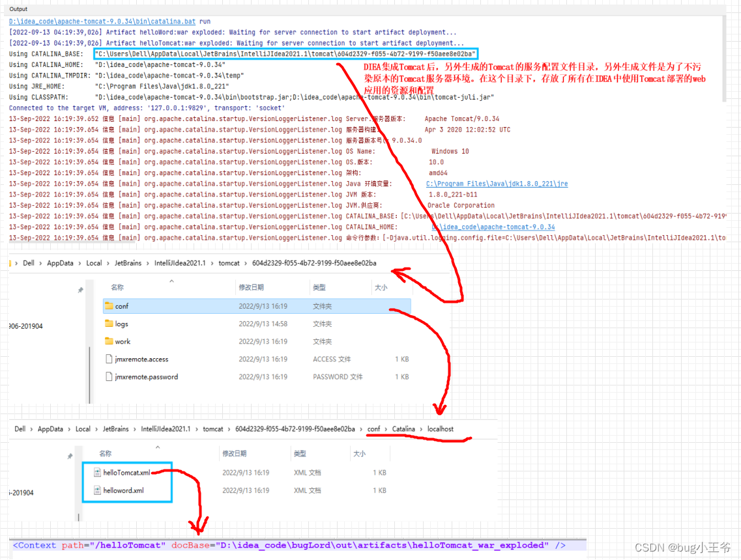
Task: Switch to the Output tab
Action: coord(17,8)
